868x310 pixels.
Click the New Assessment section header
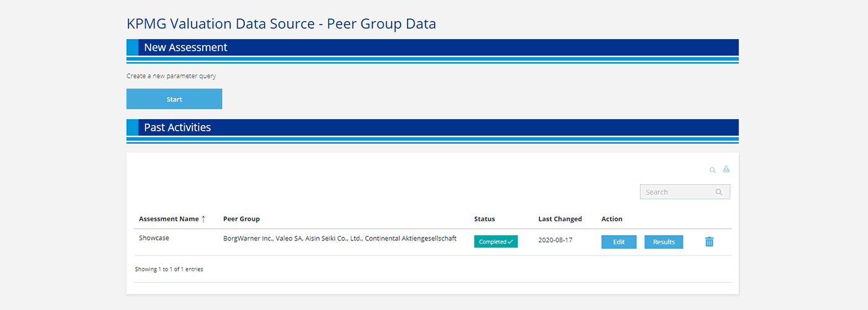tap(185, 47)
